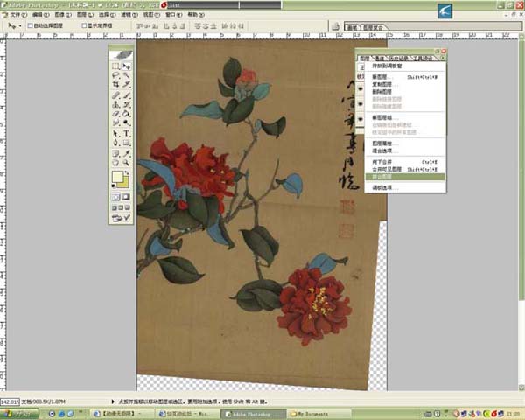Choose highlighted flatten image menu entry

click(x=405, y=177)
